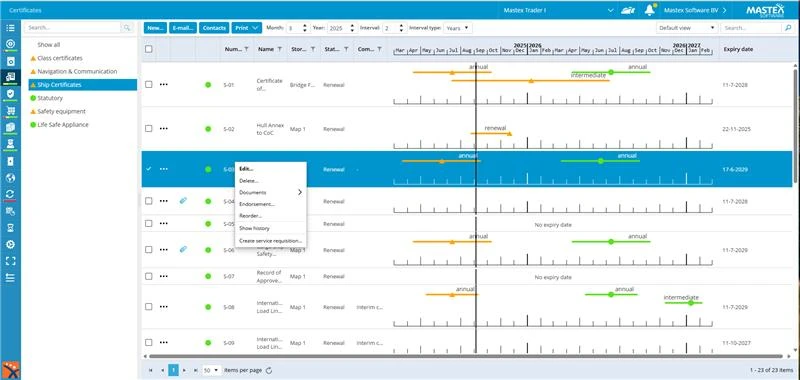The height and width of the screenshot is (380, 800).
Task: Open the hourglass icon in sidebar
Action: click(x=10, y=227)
